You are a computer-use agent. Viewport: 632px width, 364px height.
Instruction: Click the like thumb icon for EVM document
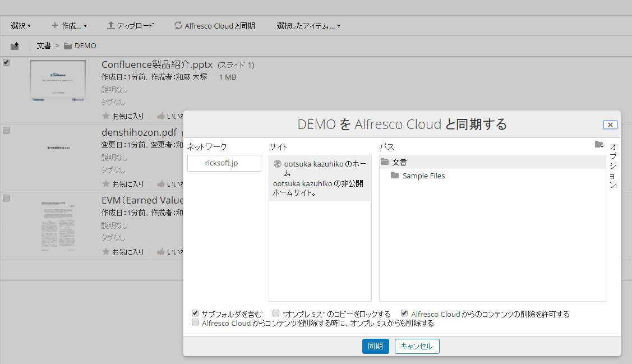(160, 251)
